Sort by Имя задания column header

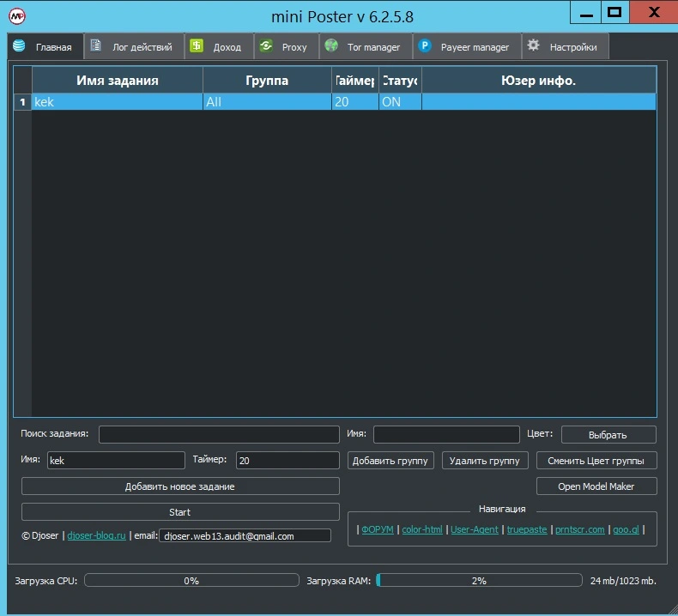pyautogui.click(x=118, y=81)
